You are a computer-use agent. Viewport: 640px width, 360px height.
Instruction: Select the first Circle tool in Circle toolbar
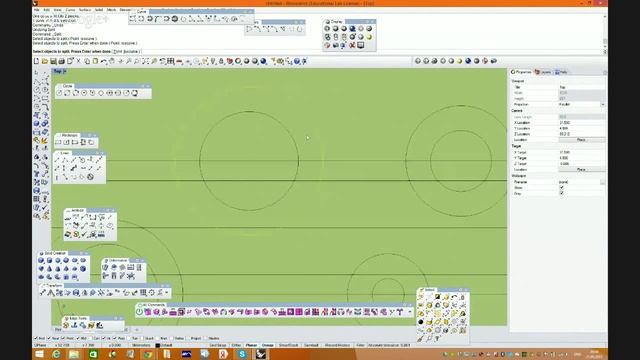pyautogui.click(x=59, y=93)
